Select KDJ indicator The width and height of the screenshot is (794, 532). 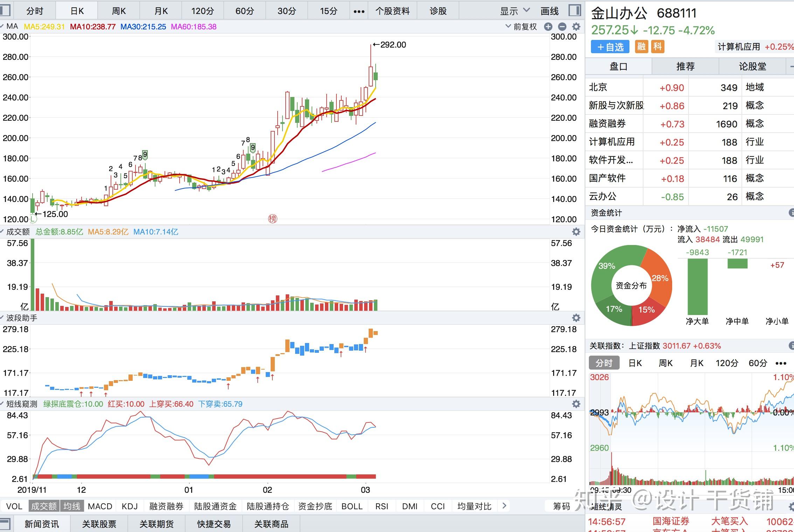pos(130,506)
